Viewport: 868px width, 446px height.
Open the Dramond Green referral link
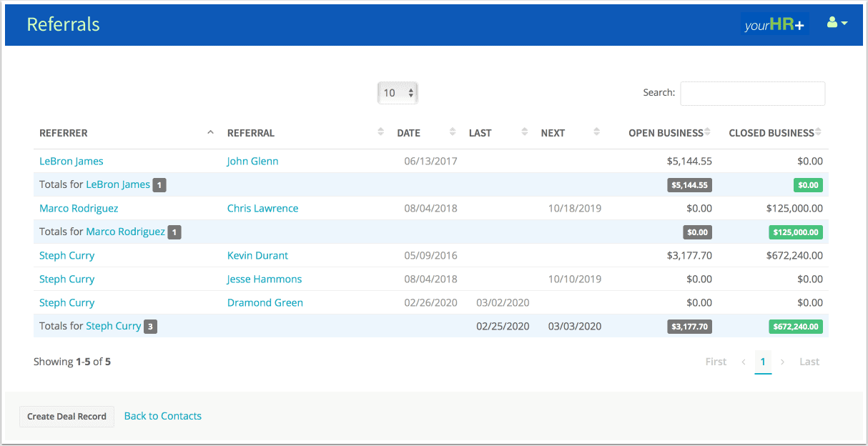coord(265,303)
